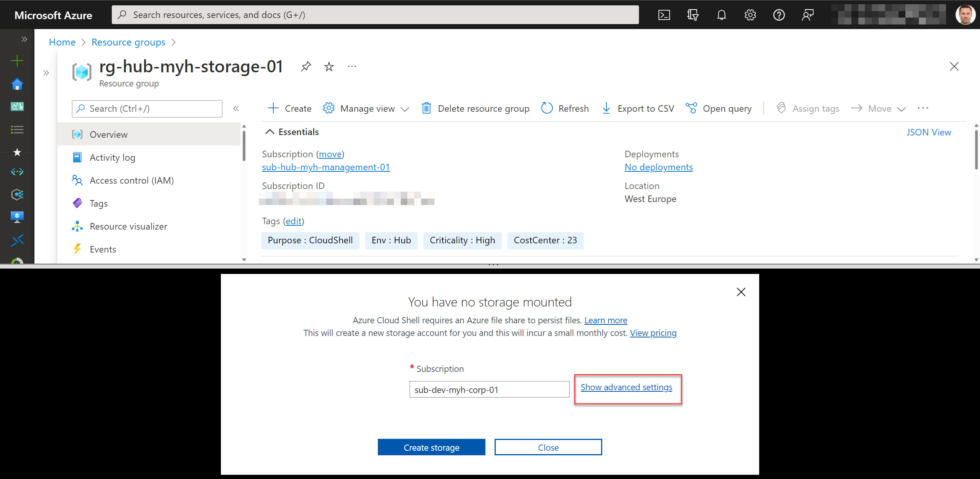Open the notifications bell
Viewport: 980px width, 479px height.
[721, 15]
